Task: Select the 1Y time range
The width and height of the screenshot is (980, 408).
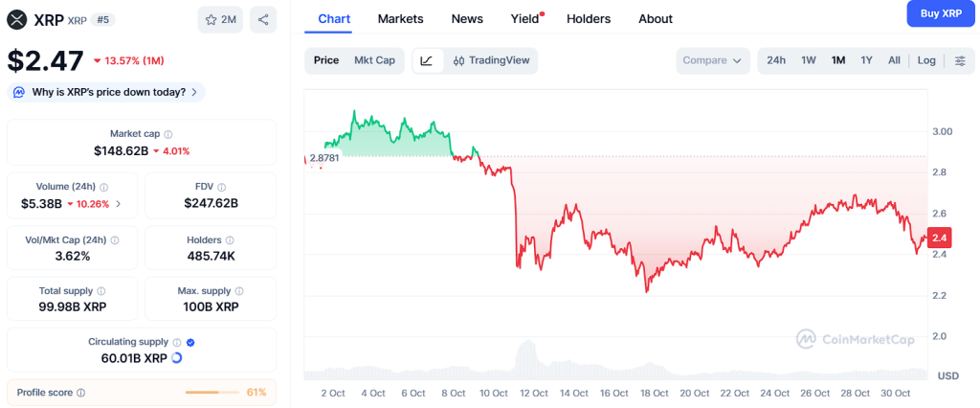Action: [x=866, y=60]
